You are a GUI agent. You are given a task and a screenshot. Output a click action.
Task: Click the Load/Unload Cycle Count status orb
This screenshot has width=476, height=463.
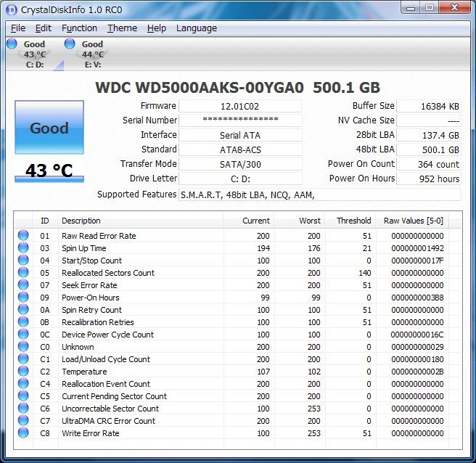click(x=23, y=359)
